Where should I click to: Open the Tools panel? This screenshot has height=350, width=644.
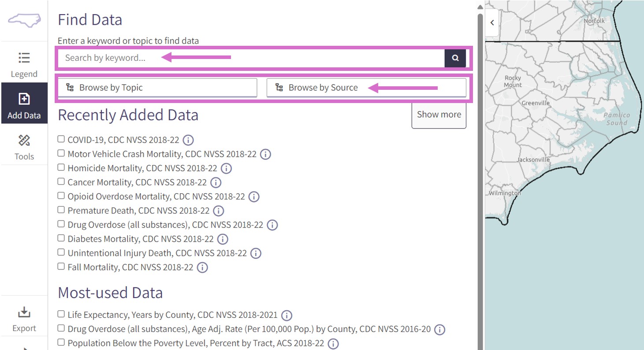24,147
